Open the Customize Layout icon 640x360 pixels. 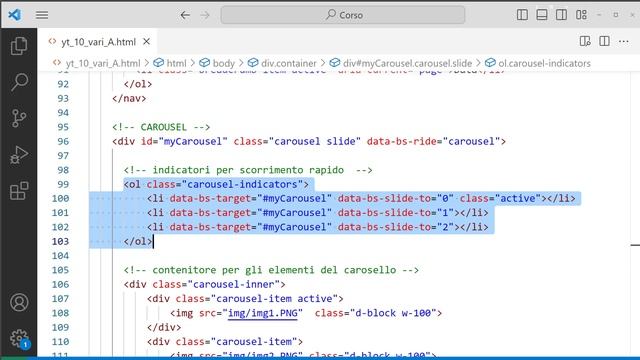[x=581, y=15]
